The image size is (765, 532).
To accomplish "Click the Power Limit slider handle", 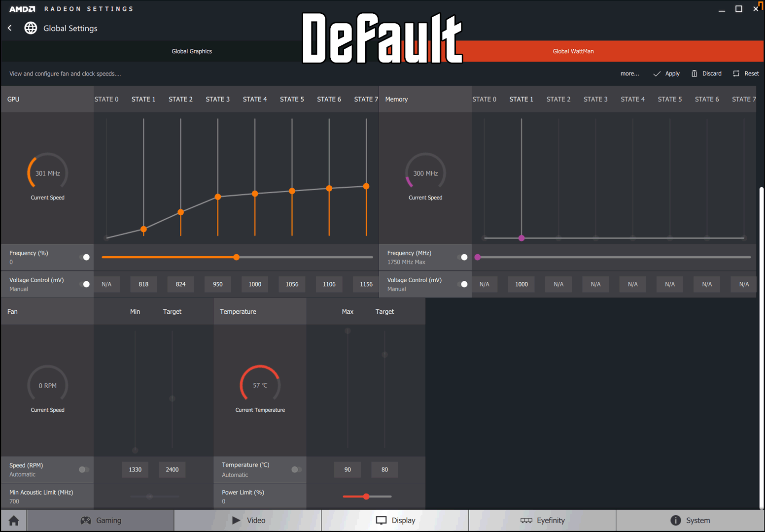I will point(366,497).
